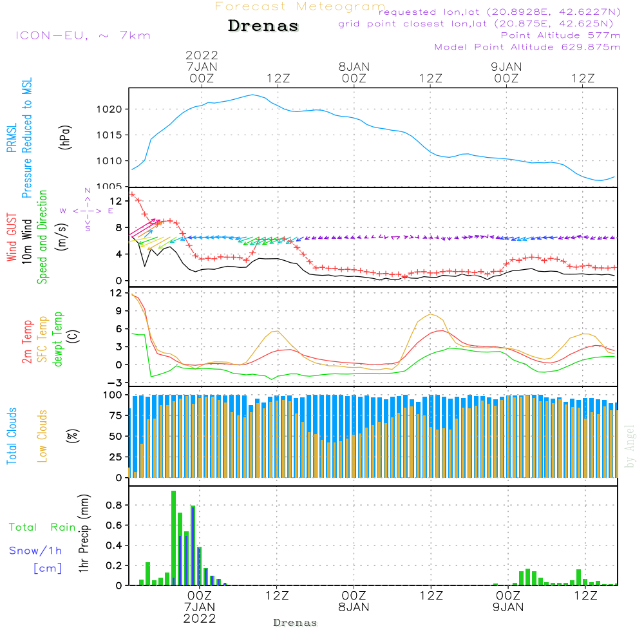Select the "Point Altitude 577m" line
This screenshot has width=644, height=644.
561,35
